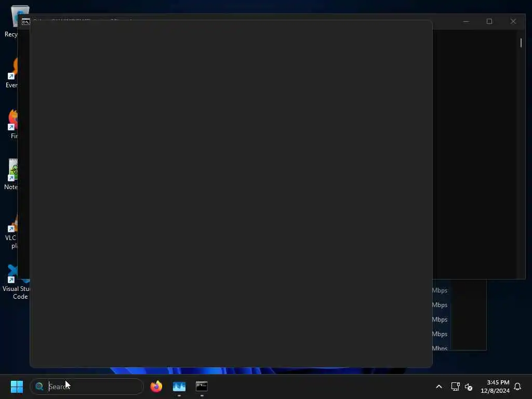
Task: Select the Visual Studio Code desktop shortcut
Action: 16,282
